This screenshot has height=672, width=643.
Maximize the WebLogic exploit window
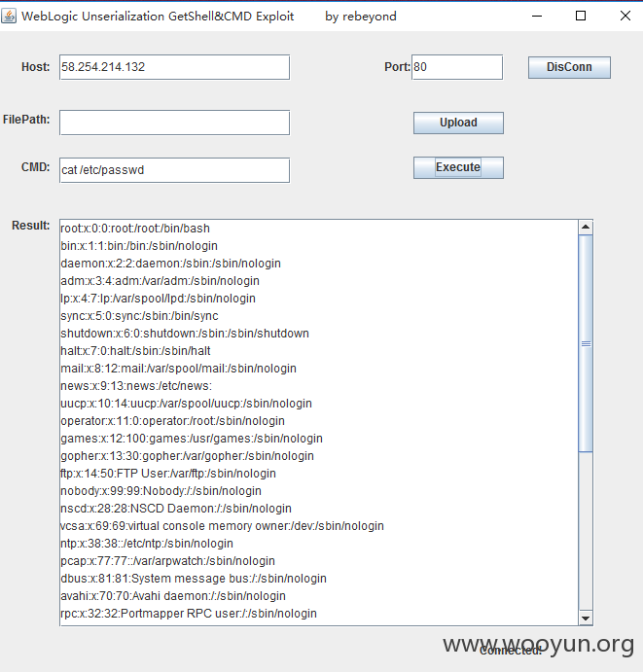pos(581,16)
